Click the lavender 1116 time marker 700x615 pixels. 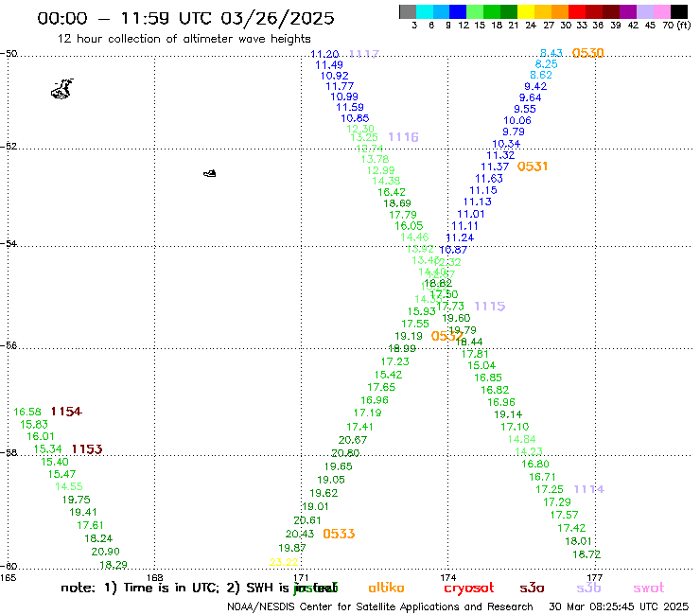point(403,137)
